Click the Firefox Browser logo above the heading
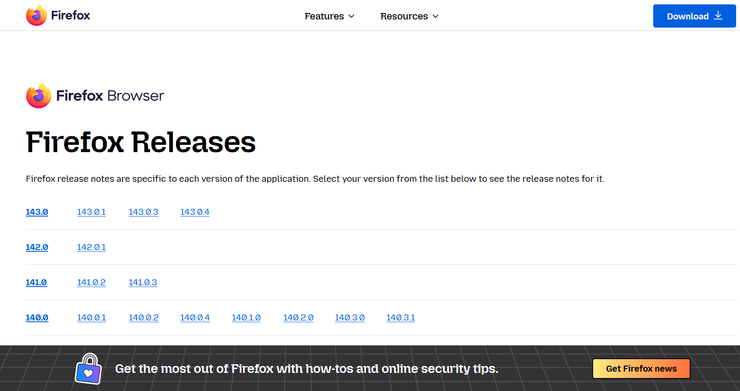The height and width of the screenshot is (391, 740). (95, 95)
